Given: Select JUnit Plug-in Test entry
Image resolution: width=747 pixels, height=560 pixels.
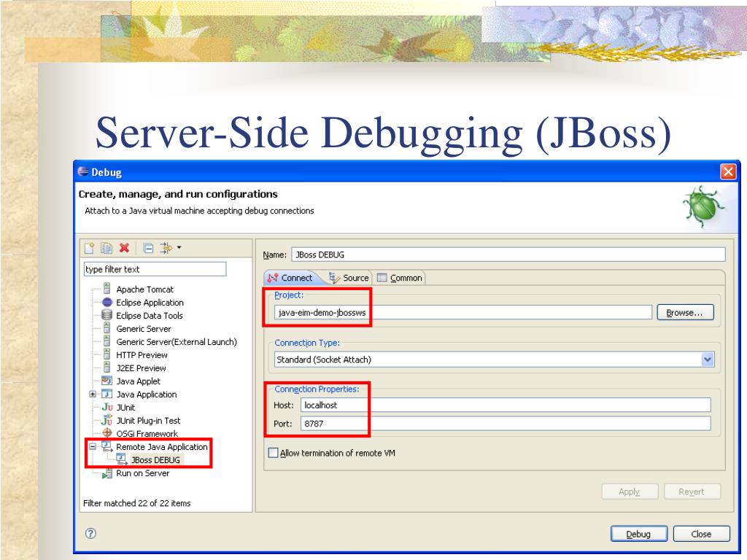Looking at the screenshot, I should (x=149, y=421).
